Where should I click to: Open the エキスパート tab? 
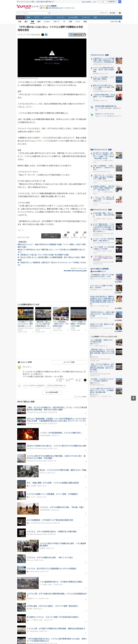(x=48, y=17)
